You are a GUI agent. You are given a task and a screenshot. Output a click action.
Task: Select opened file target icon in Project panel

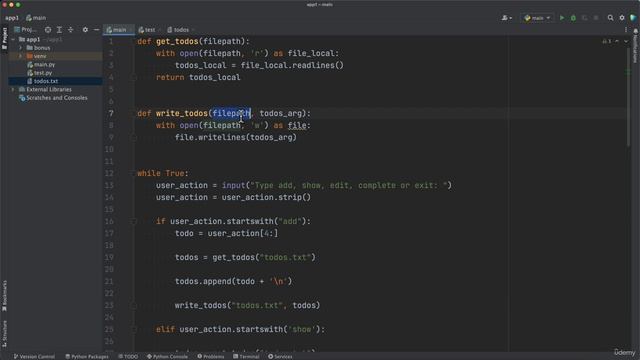click(48, 30)
